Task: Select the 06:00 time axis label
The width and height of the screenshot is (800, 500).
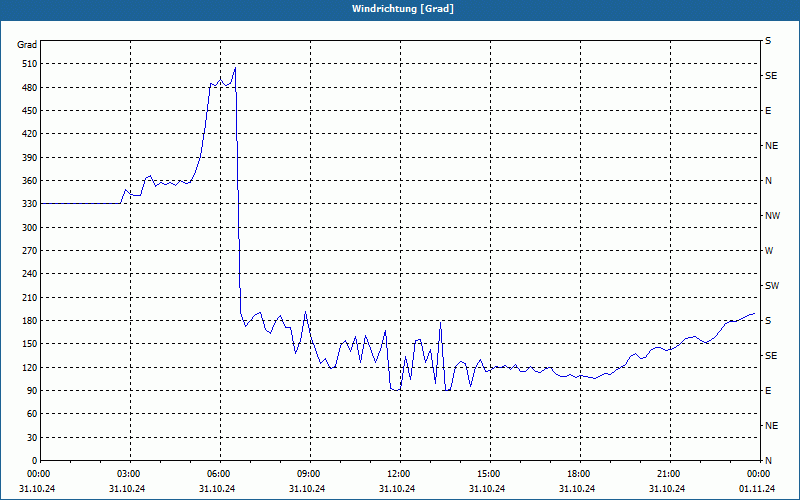Action: pos(217,474)
